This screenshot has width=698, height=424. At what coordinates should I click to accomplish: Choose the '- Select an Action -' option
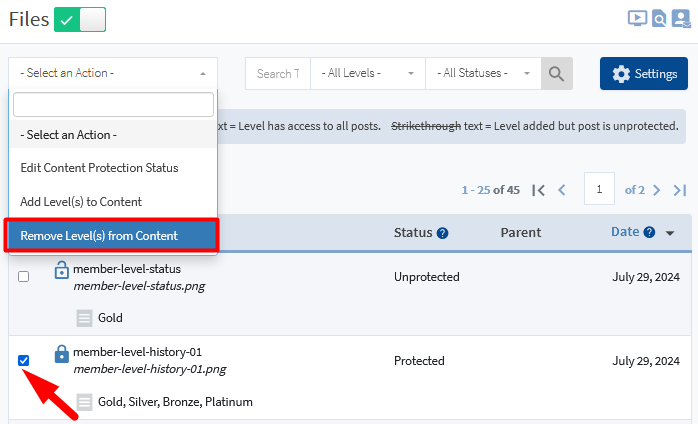[x=114, y=135]
